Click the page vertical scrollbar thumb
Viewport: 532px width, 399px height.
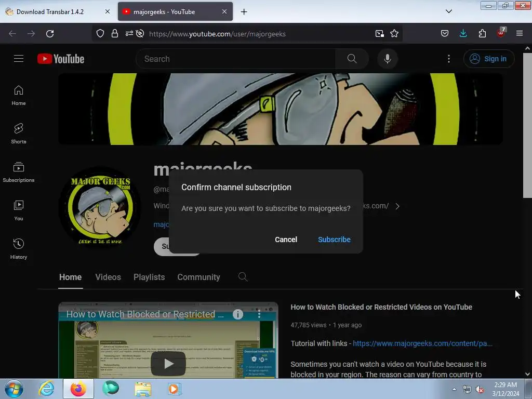527,126
